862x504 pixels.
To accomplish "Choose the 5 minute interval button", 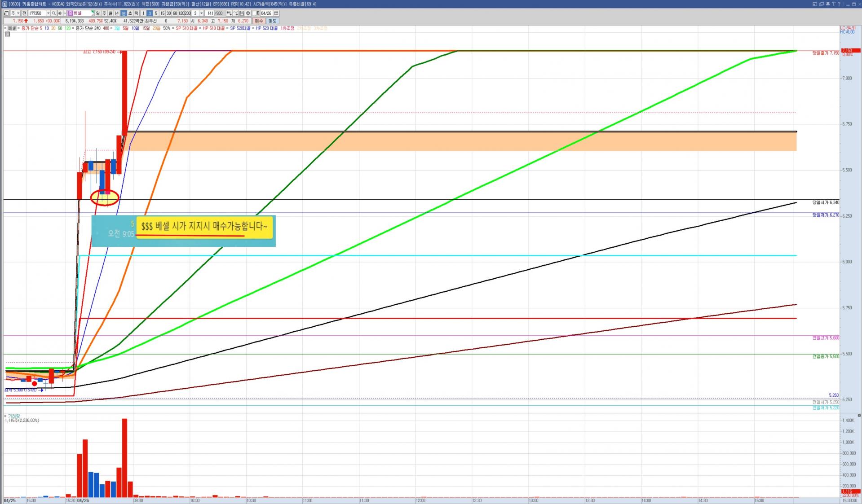I will pos(156,13).
